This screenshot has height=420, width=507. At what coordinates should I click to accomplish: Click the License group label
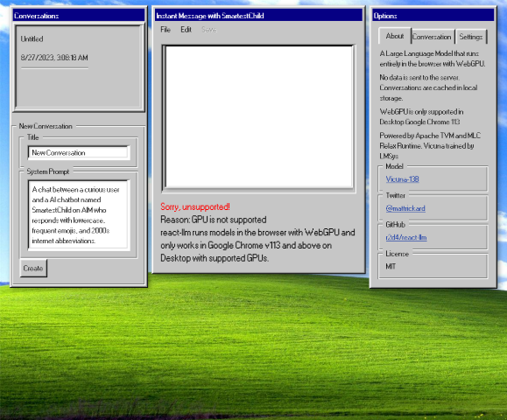click(x=397, y=254)
